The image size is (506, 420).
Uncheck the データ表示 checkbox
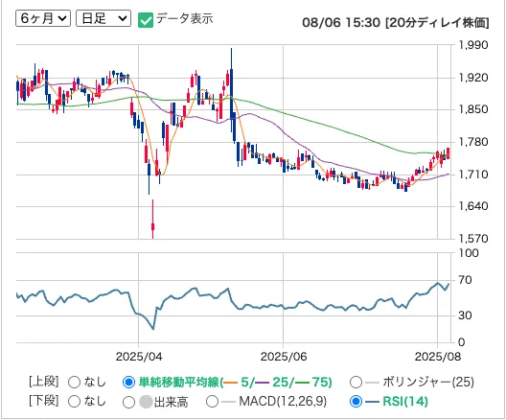(x=146, y=20)
